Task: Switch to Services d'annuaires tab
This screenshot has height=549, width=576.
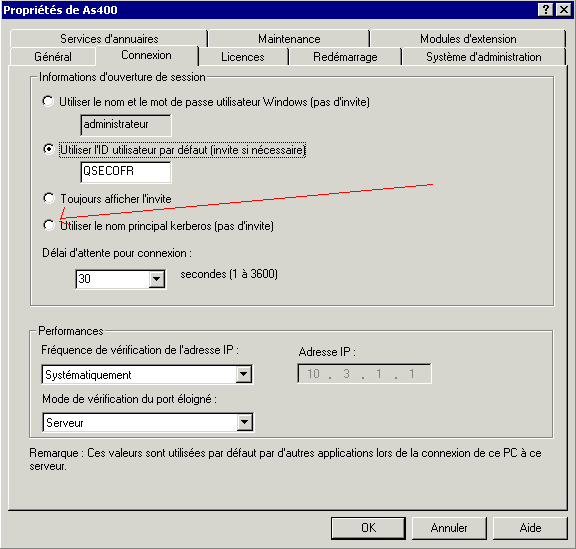Action: pyautogui.click(x=109, y=39)
